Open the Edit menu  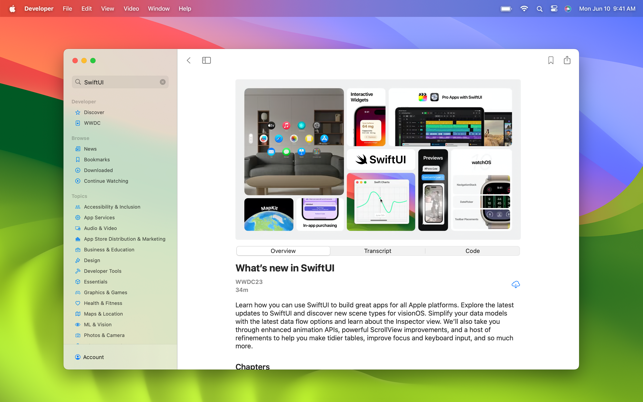pyautogui.click(x=86, y=9)
